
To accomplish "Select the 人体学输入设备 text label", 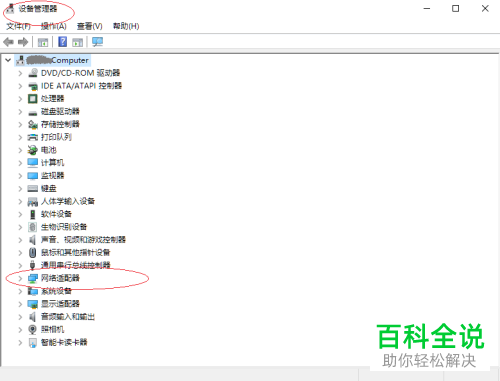I will pos(68,201).
